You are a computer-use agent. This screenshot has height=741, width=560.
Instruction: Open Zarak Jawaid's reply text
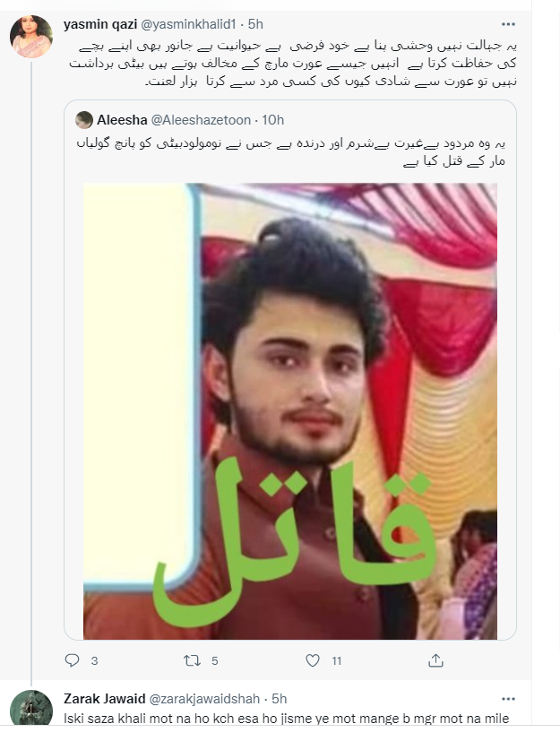(287, 719)
